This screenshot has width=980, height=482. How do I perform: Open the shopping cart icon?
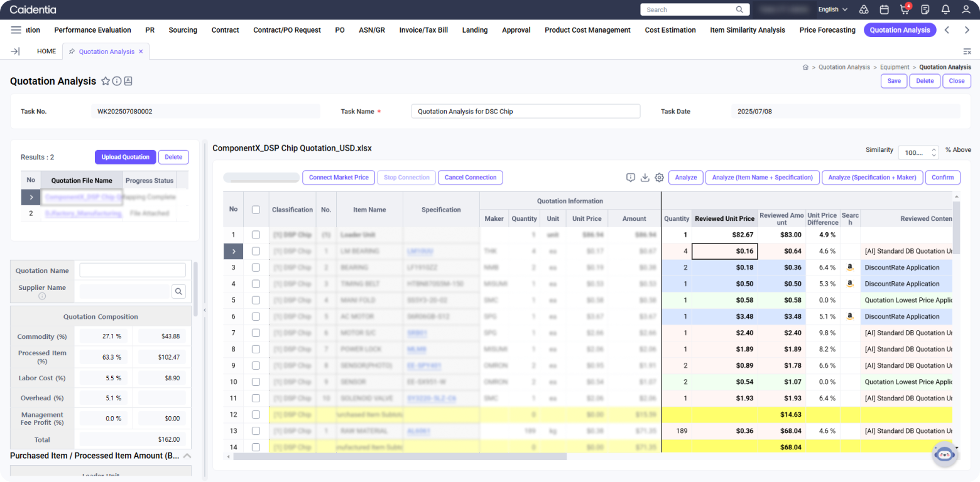[905, 9]
